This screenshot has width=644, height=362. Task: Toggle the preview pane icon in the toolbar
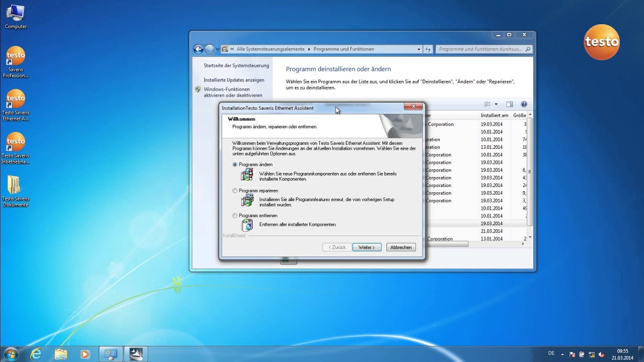tap(509, 104)
